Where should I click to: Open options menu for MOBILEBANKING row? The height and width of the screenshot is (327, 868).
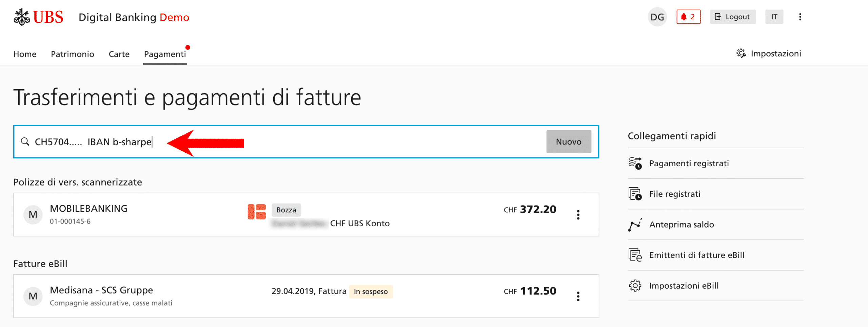click(578, 215)
